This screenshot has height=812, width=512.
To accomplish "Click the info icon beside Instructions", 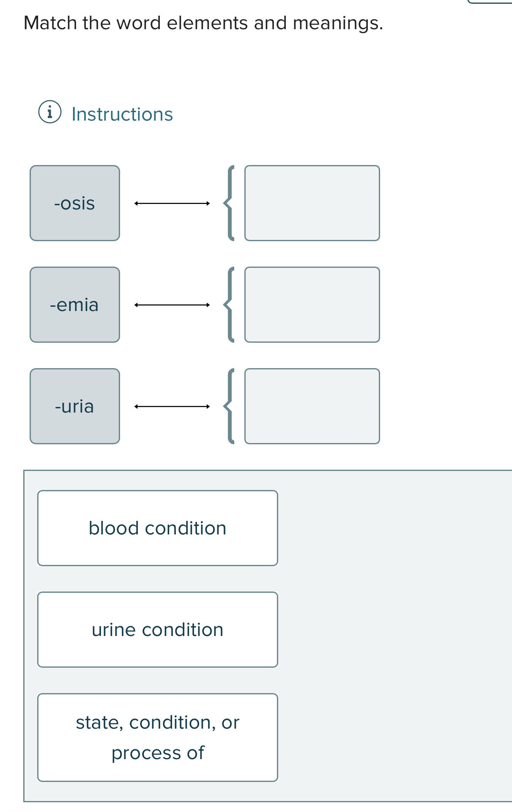I will coord(49,113).
